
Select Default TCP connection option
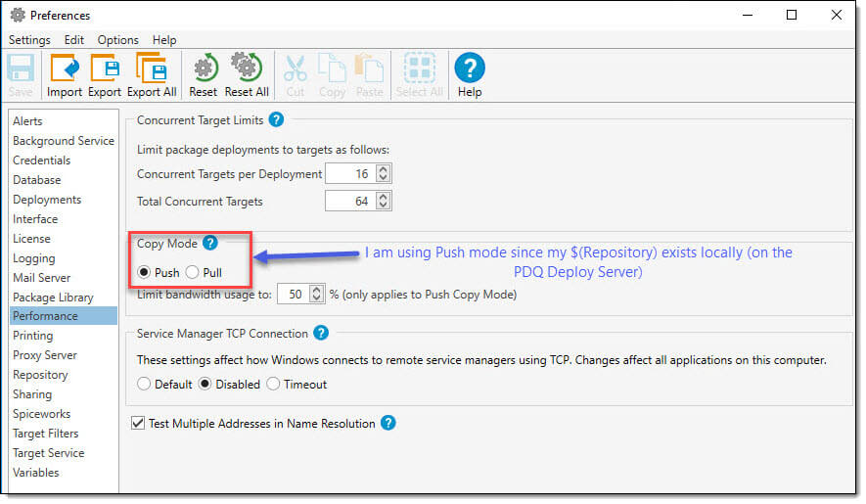point(164,384)
